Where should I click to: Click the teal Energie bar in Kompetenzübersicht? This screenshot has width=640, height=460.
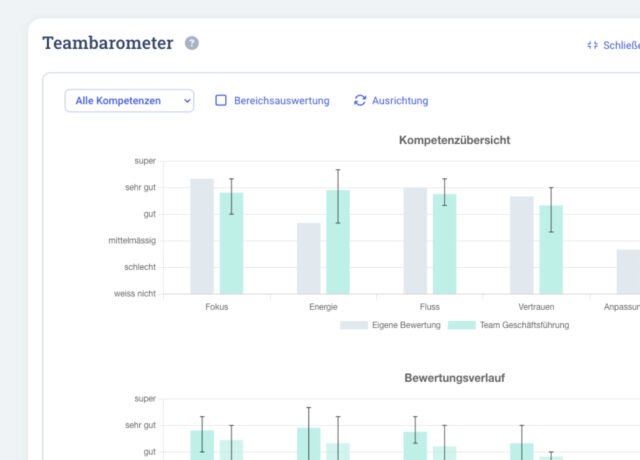(338, 242)
